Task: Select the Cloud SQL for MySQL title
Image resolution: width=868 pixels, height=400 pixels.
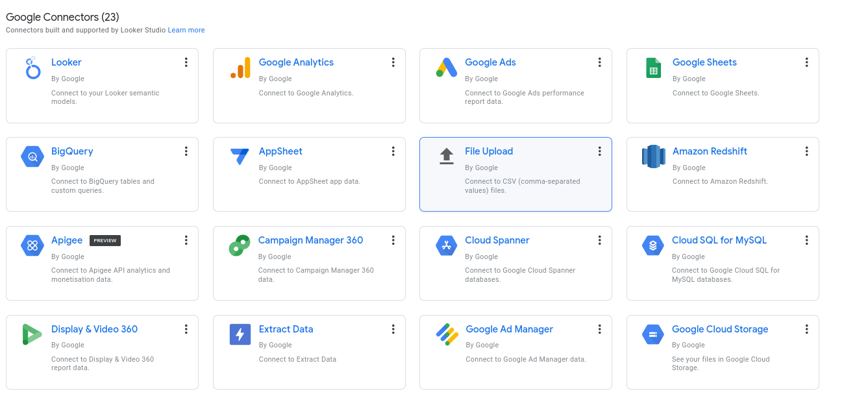Action: pyautogui.click(x=719, y=240)
